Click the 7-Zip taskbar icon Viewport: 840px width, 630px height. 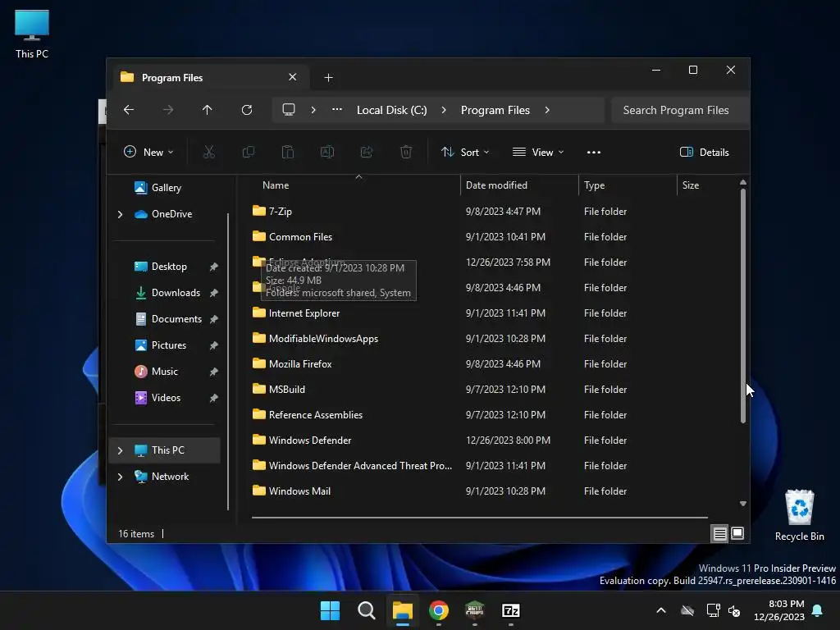[510, 610]
